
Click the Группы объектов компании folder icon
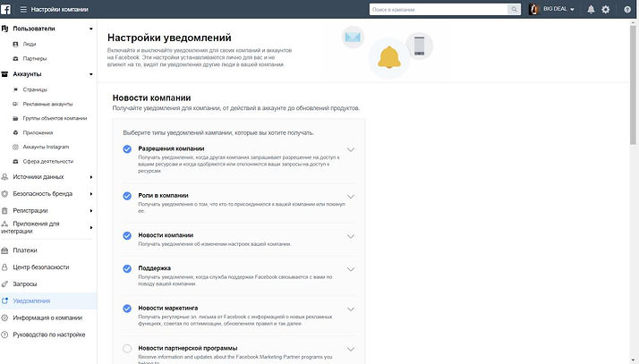coord(15,118)
